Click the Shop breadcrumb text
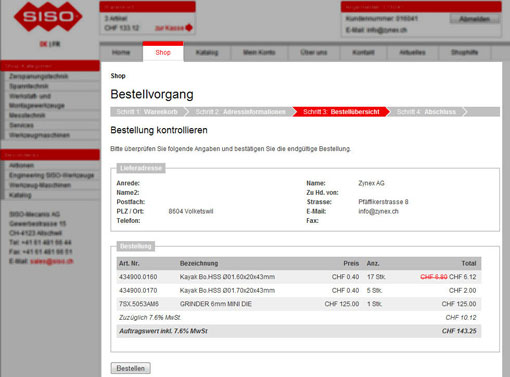The width and height of the screenshot is (510, 377). click(x=118, y=76)
